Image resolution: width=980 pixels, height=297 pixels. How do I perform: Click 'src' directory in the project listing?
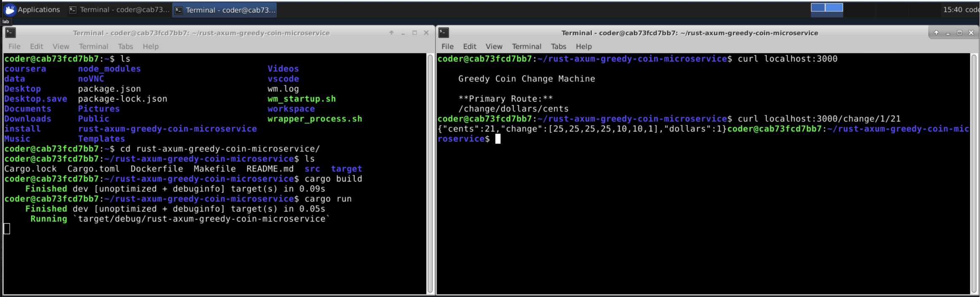(312, 169)
